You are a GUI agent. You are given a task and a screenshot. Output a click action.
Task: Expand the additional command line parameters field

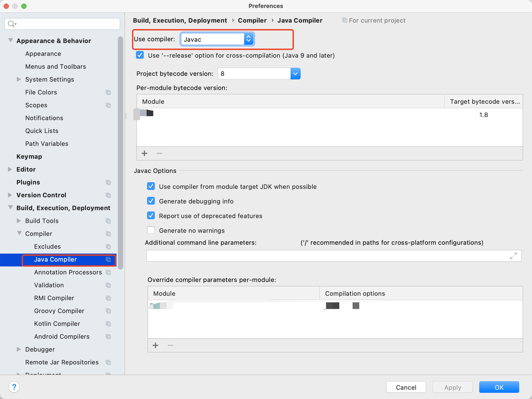[x=513, y=256]
